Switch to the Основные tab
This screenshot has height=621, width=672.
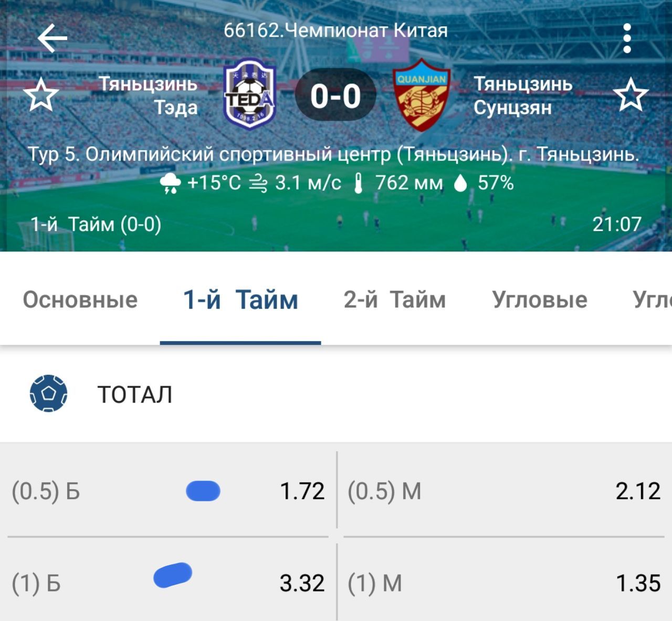click(x=80, y=300)
